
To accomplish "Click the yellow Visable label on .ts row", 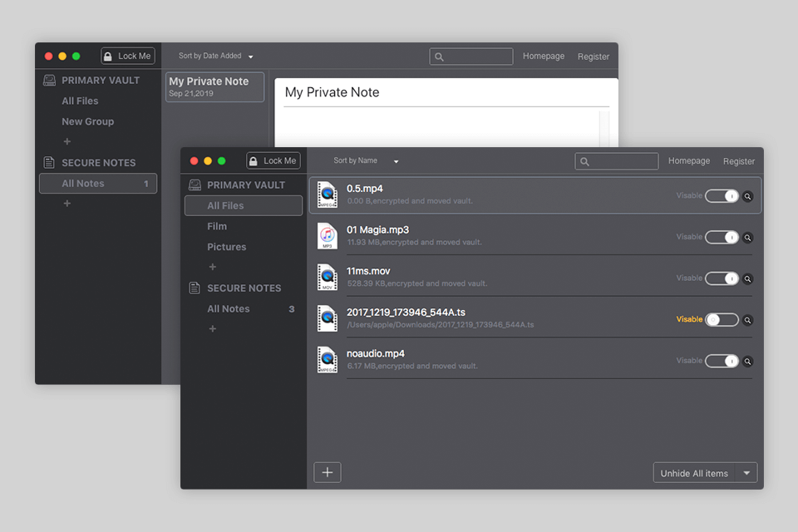I will (x=689, y=319).
